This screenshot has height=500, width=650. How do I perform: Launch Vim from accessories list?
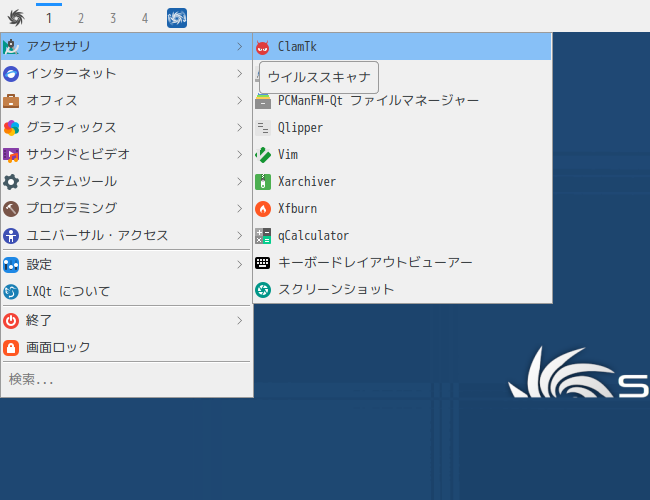(402, 155)
